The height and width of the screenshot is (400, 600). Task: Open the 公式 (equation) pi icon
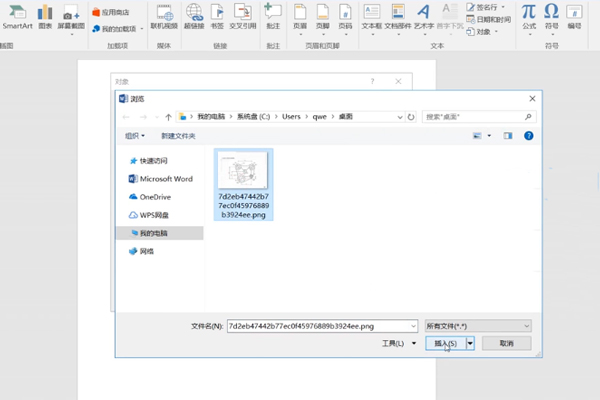pos(528,12)
